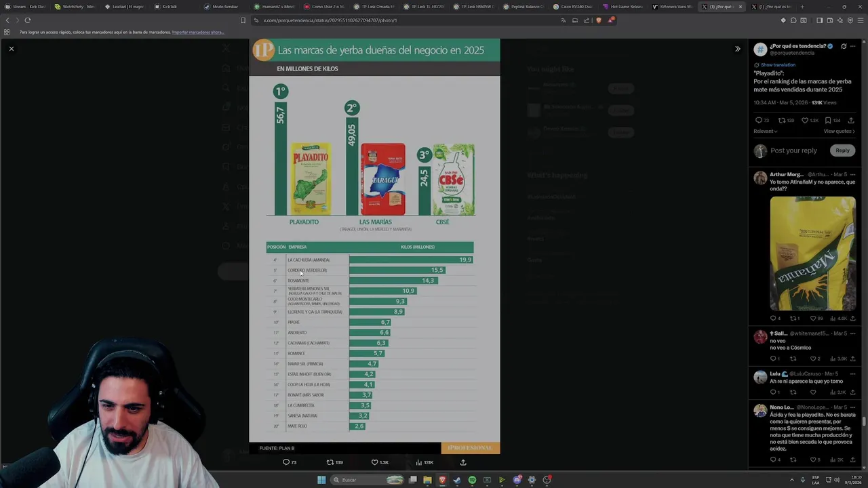Open File Explorer from the taskbar
The image size is (868, 488).
427,480
